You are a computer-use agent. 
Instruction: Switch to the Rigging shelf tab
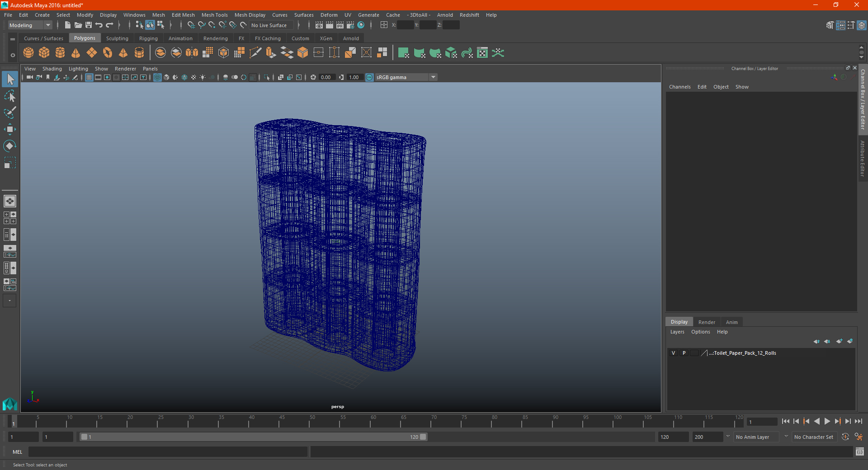pyautogui.click(x=148, y=38)
